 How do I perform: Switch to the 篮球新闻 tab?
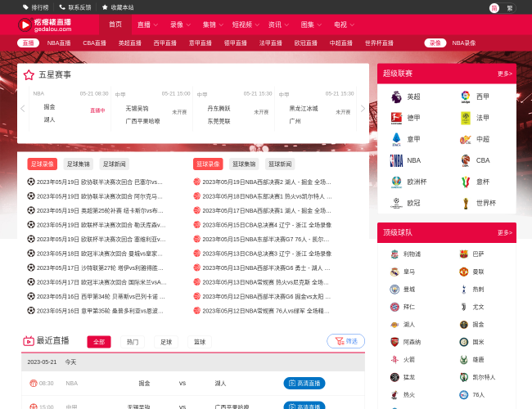tap(280, 164)
